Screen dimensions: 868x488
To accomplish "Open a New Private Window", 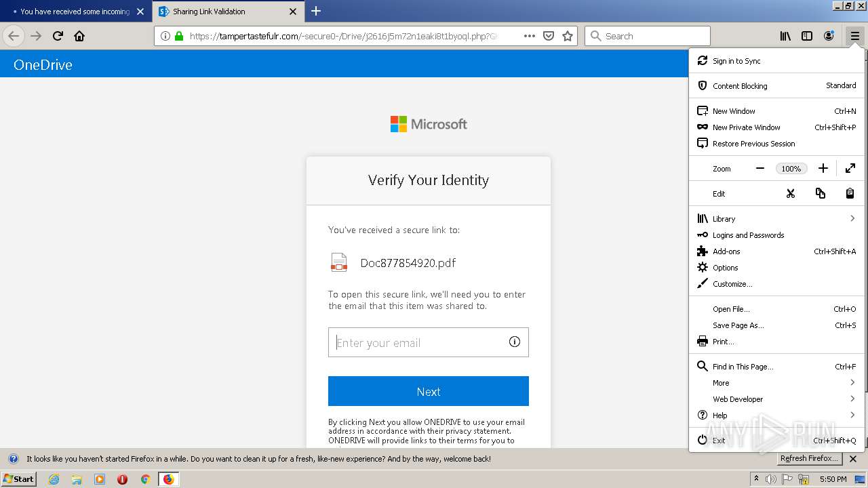I will point(776,127).
